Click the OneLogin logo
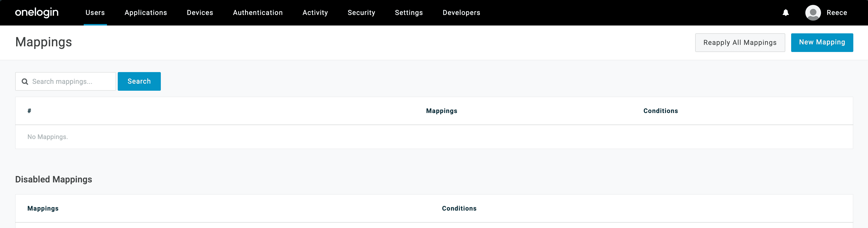The width and height of the screenshot is (868, 228). click(x=37, y=13)
